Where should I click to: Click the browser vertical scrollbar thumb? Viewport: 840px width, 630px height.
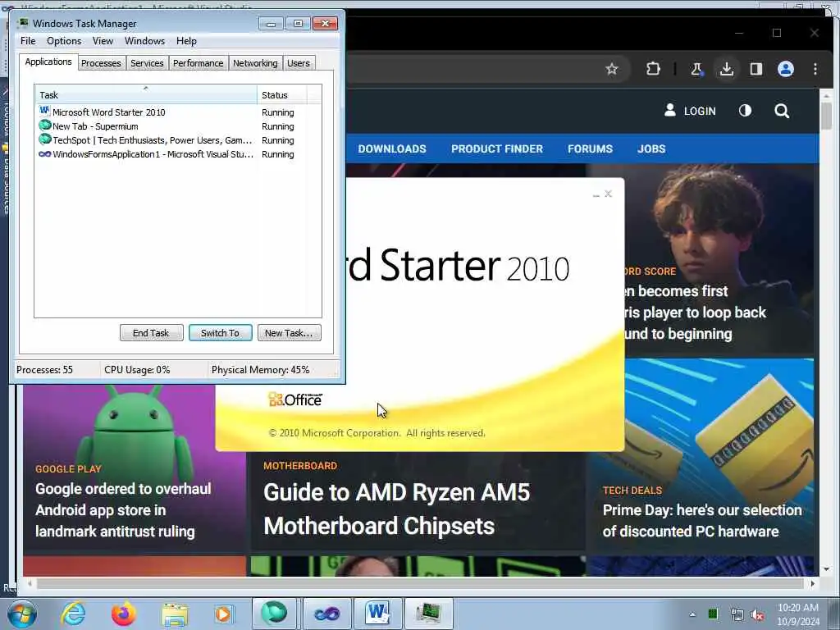coord(826,115)
